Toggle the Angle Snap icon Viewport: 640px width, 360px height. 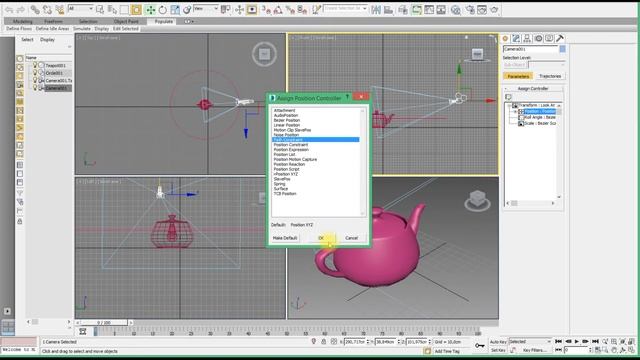coord(278,9)
